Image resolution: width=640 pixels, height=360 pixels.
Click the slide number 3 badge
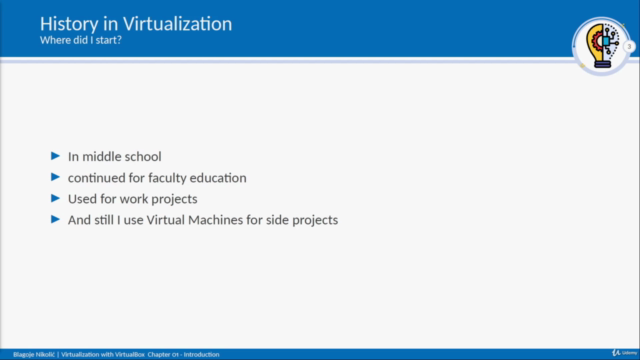coord(629,47)
